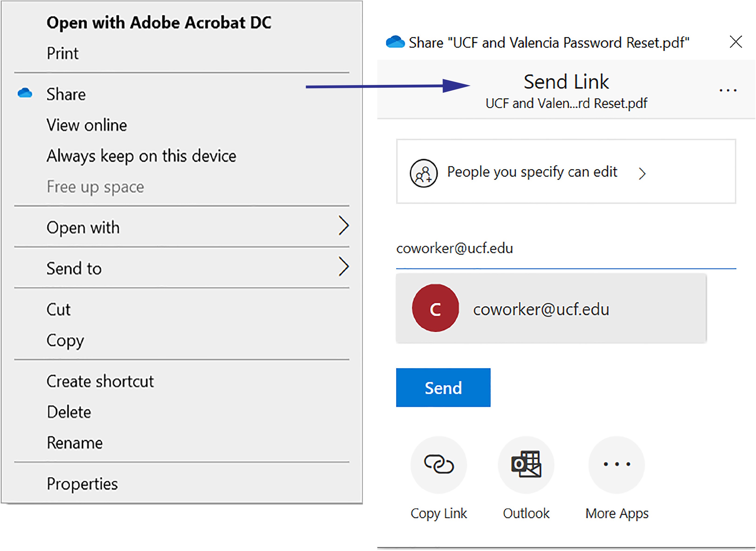The width and height of the screenshot is (756, 551).
Task: Select Always keep on this device
Action: coord(142,156)
